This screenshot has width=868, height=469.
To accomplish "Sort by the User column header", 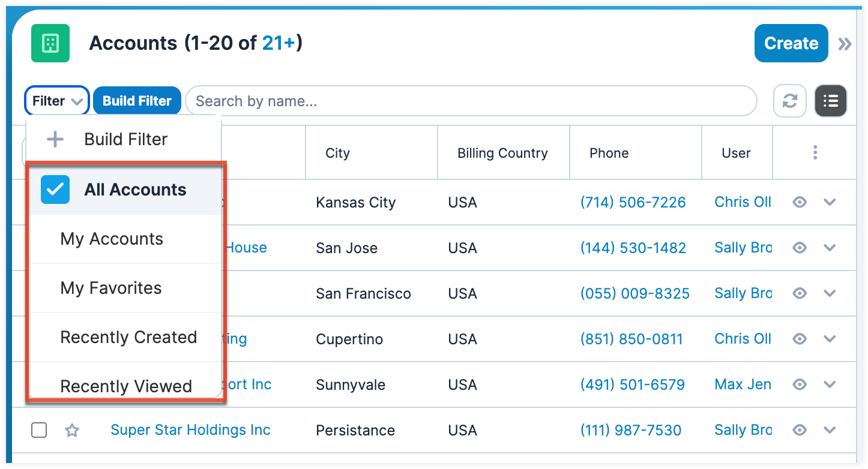I will click(x=736, y=153).
